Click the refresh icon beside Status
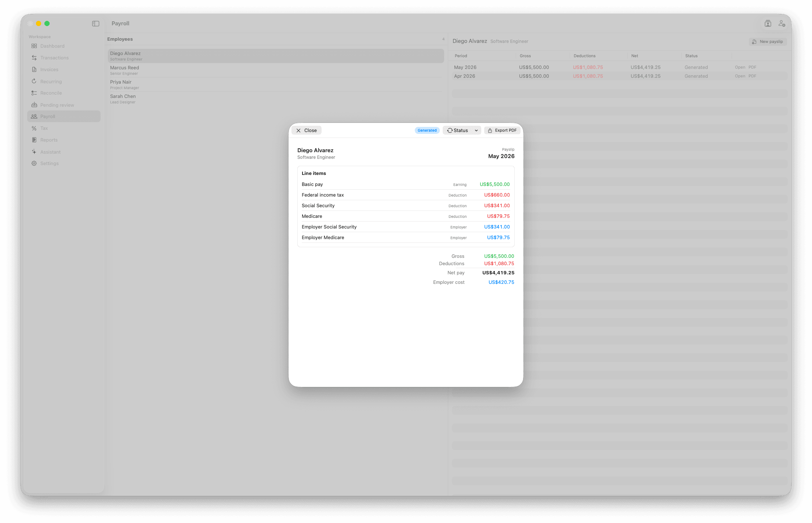Screen dimensions: 812x523 [x=450, y=131]
